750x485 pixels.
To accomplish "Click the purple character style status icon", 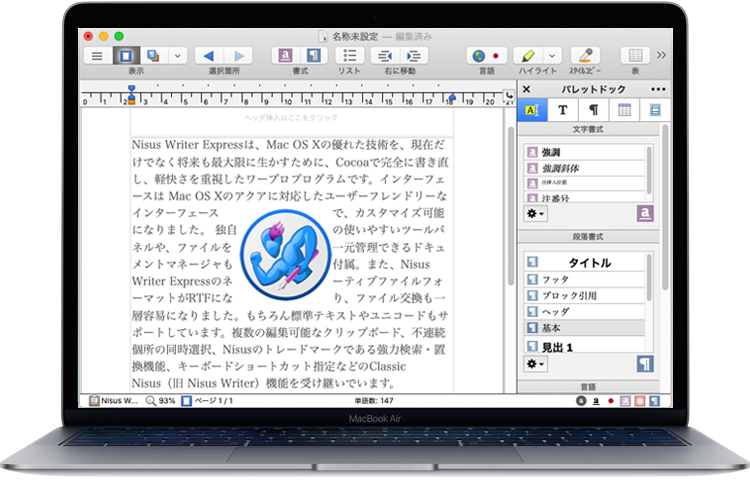I will (625, 401).
